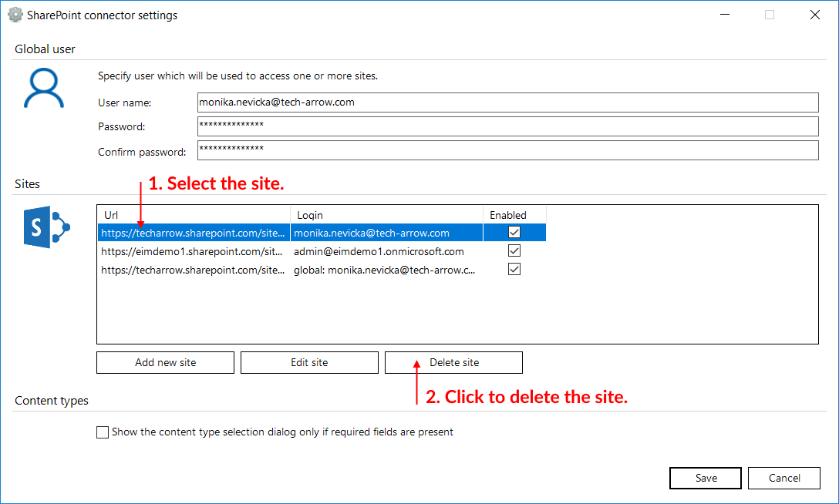Uncheck Enabled for first techarrow site

point(514,232)
